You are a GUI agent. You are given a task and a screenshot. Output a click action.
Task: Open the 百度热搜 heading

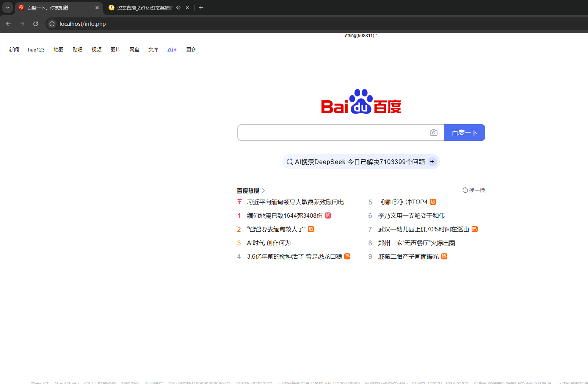click(248, 190)
